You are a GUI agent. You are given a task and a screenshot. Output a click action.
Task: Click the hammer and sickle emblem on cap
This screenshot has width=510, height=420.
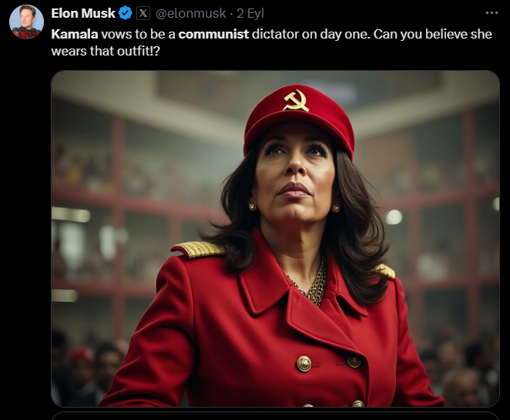(x=297, y=100)
